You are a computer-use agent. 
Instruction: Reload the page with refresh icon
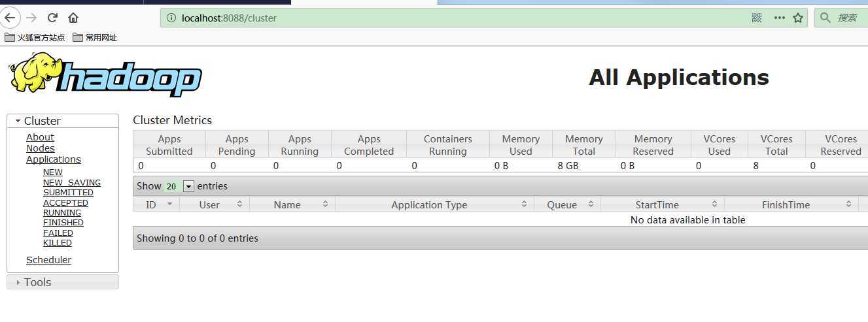[52, 18]
